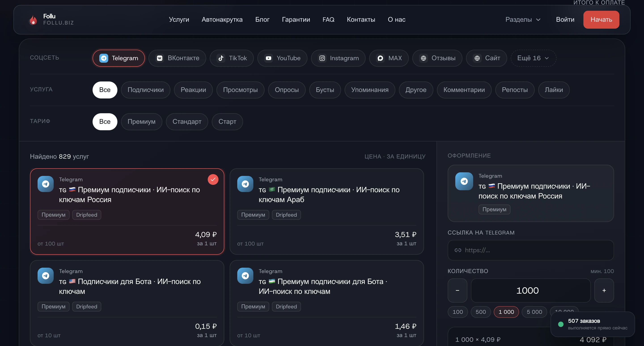
Task: Click the Instagram camera icon
Action: click(x=322, y=58)
